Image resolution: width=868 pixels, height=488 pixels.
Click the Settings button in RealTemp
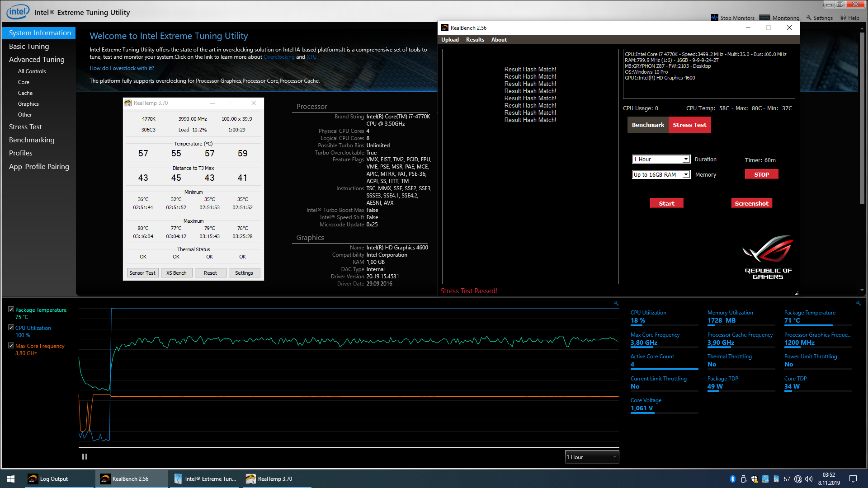(x=244, y=273)
